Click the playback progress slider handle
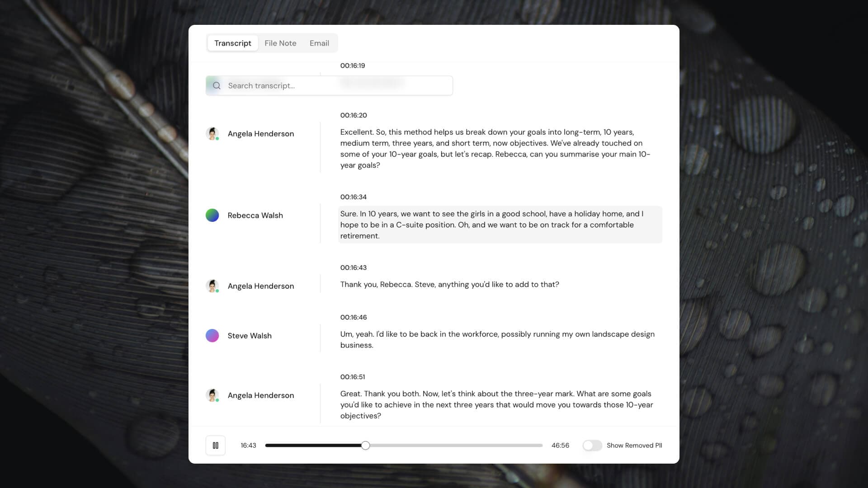This screenshot has height=488, width=868. pos(365,446)
